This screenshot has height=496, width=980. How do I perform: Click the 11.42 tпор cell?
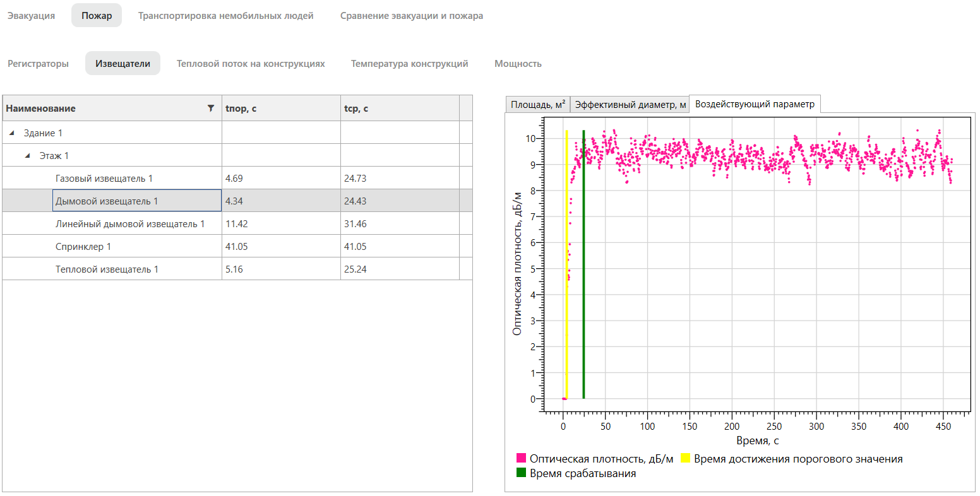pyautogui.click(x=281, y=224)
